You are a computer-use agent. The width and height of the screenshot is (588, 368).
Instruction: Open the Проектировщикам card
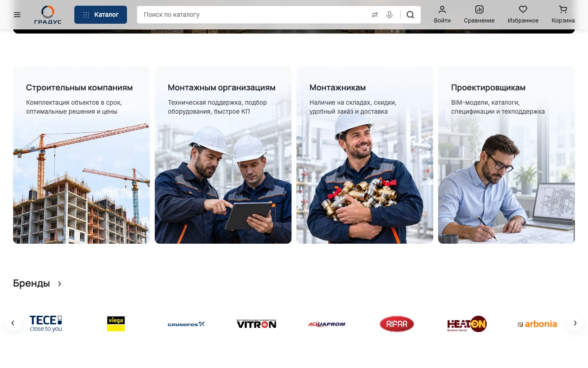click(506, 155)
